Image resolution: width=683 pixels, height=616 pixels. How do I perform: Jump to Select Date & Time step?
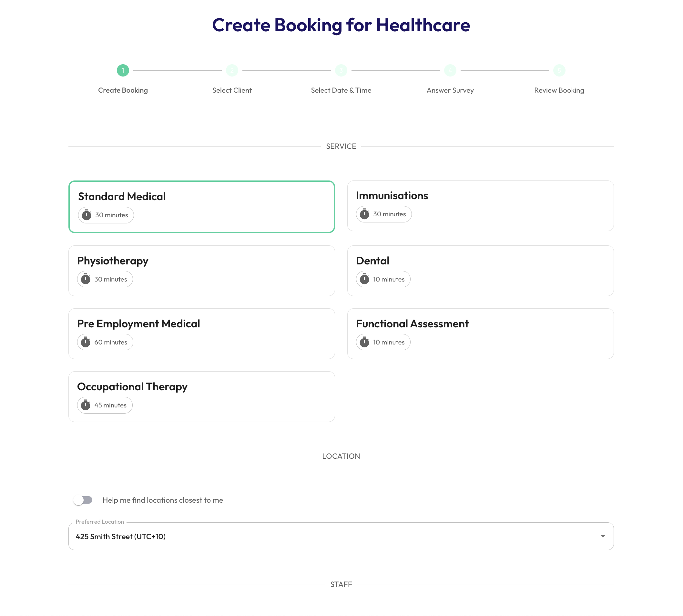341,90
